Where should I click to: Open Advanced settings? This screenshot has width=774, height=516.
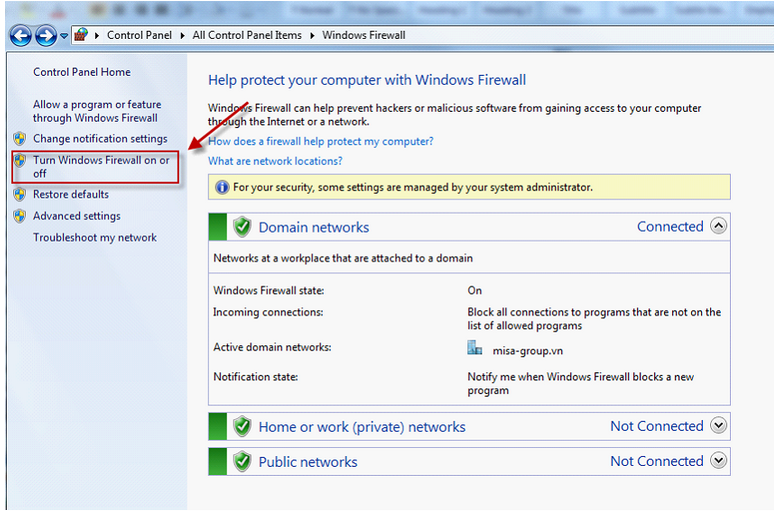click(77, 216)
